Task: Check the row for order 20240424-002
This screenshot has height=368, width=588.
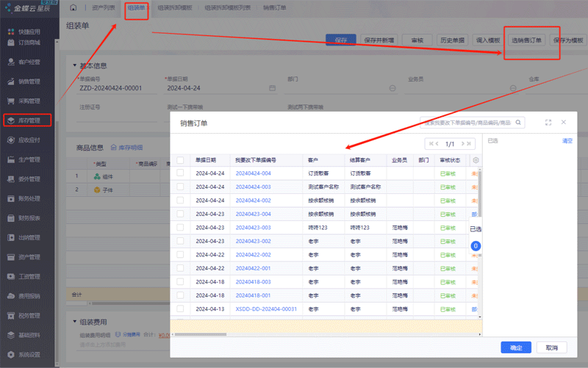Action: [x=180, y=201]
